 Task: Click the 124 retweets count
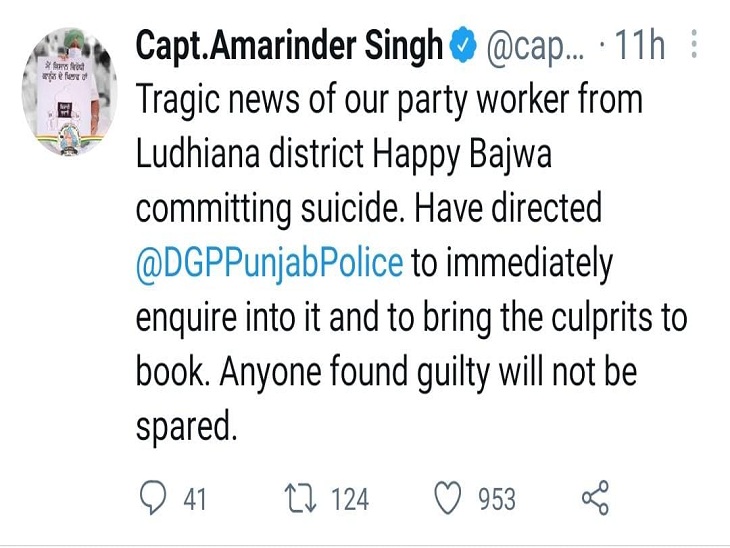(349, 498)
